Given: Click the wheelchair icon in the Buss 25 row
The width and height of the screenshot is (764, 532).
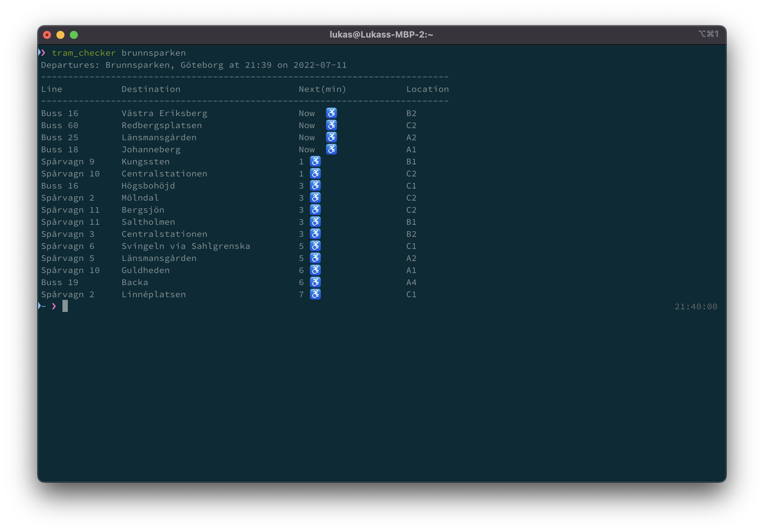Looking at the screenshot, I should coord(331,137).
